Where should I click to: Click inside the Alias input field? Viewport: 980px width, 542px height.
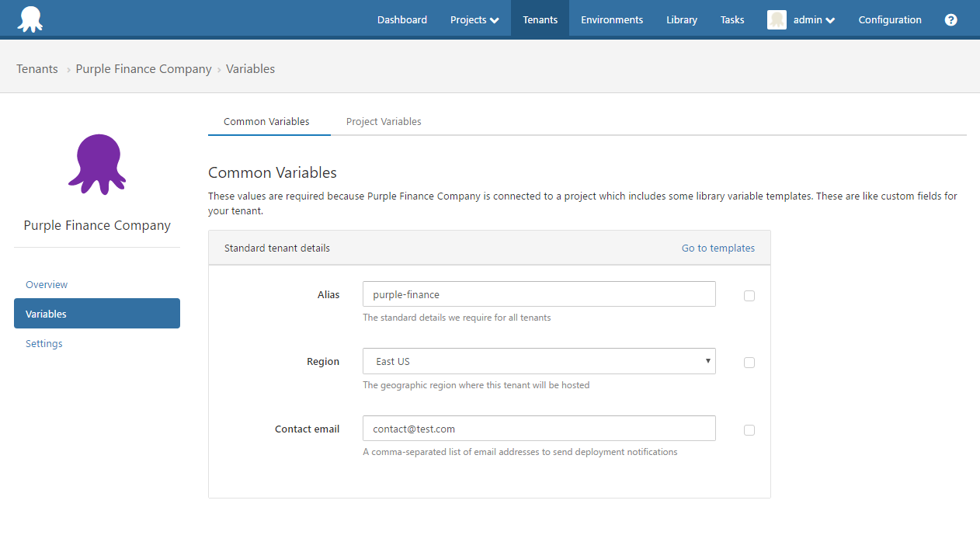(x=539, y=294)
